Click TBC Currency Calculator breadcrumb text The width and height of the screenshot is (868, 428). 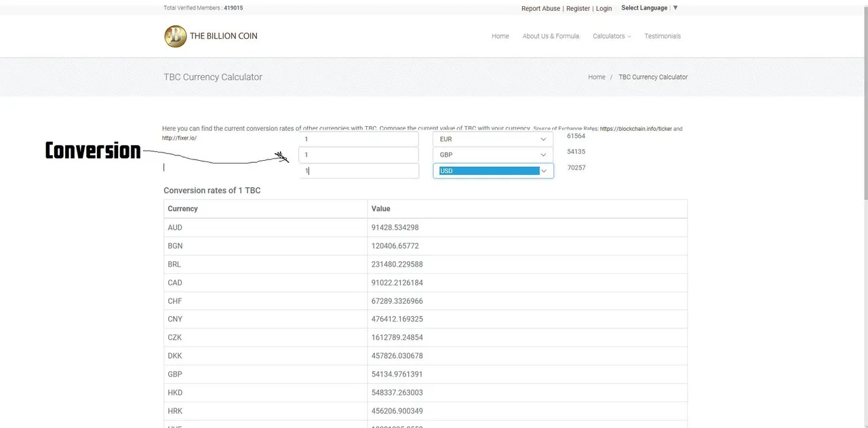coord(653,77)
